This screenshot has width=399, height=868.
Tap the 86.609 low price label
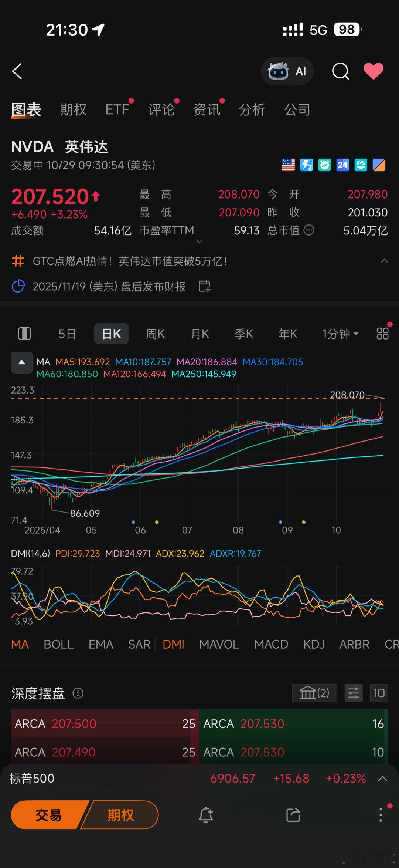click(x=85, y=513)
